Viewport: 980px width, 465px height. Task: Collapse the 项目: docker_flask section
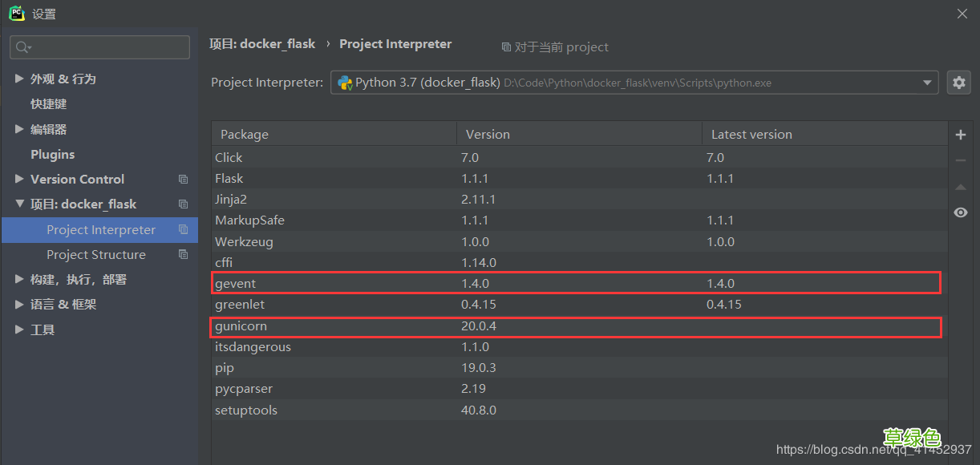coord(19,204)
